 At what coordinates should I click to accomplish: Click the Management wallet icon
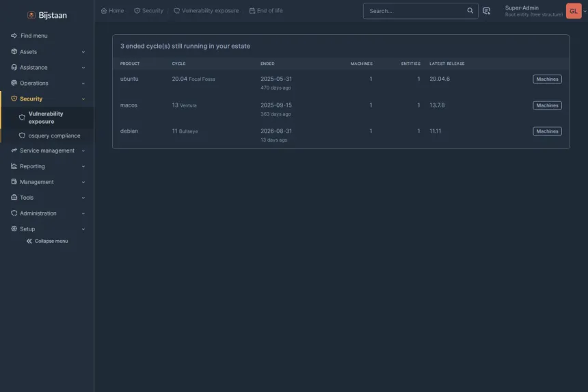click(x=14, y=181)
